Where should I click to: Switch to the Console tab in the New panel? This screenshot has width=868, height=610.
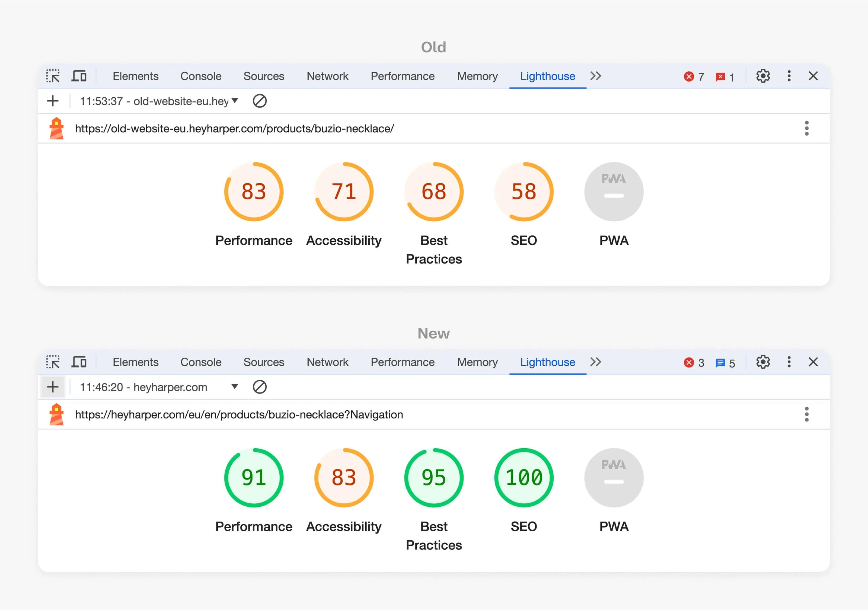click(x=201, y=362)
